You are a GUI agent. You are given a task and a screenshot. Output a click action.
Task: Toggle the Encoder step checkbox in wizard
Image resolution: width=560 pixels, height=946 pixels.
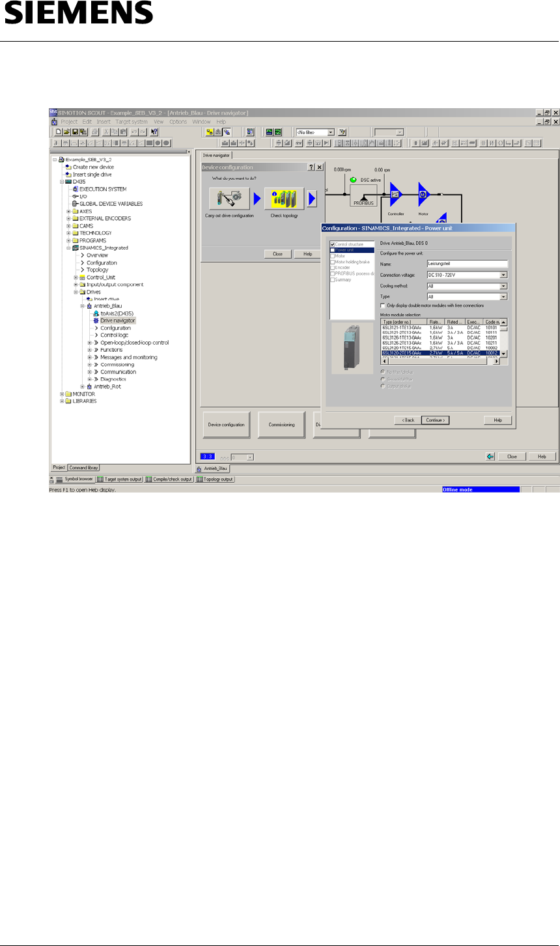(333, 268)
